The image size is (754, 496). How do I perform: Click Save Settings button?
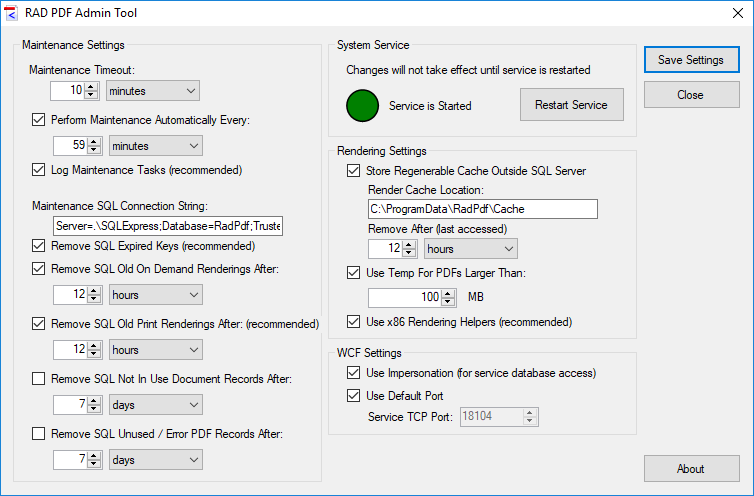(x=691, y=60)
